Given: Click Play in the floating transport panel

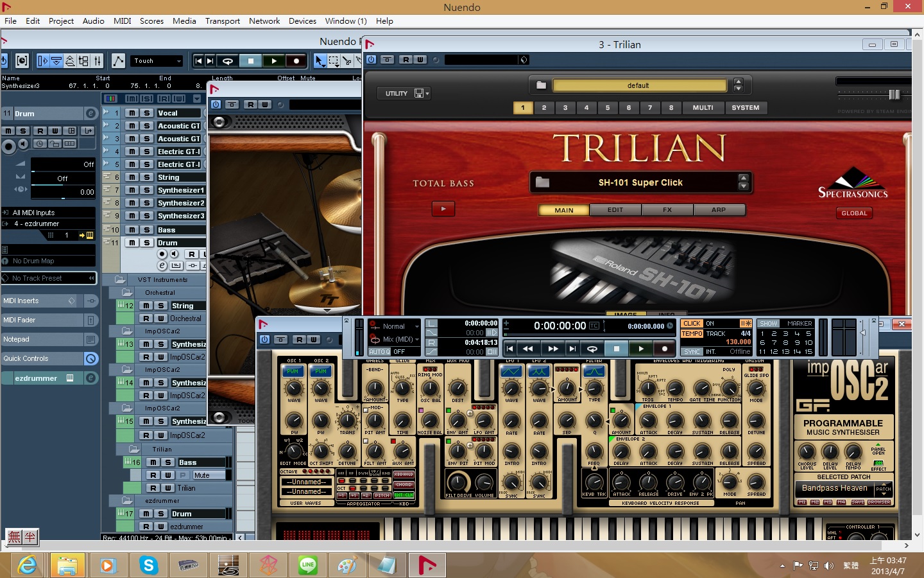Looking at the screenshot, I should click(x=641, y=349).
